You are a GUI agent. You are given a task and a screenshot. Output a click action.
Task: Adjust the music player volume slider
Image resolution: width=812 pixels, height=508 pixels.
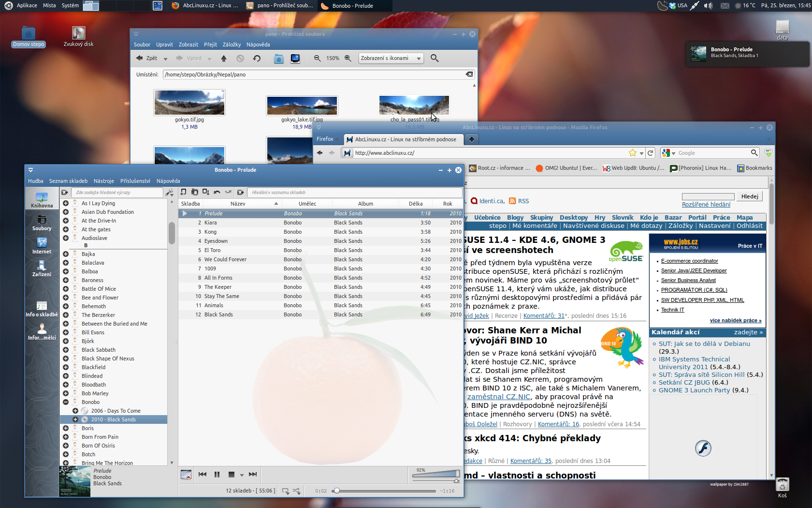(436, 475)
